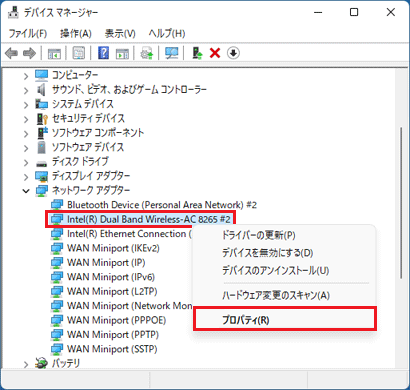Click the ディスプレイ アダプター monitor icon
Screen dimensions: 410x390
(x=42, y=176)
